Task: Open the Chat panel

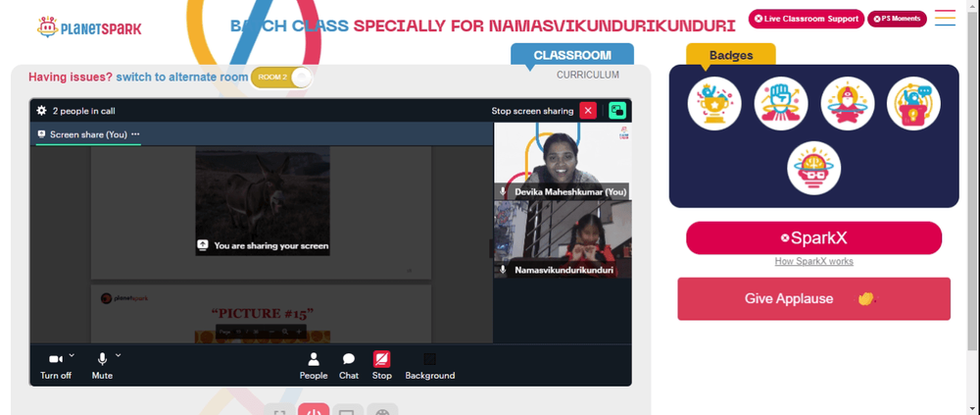Action: 349,366
